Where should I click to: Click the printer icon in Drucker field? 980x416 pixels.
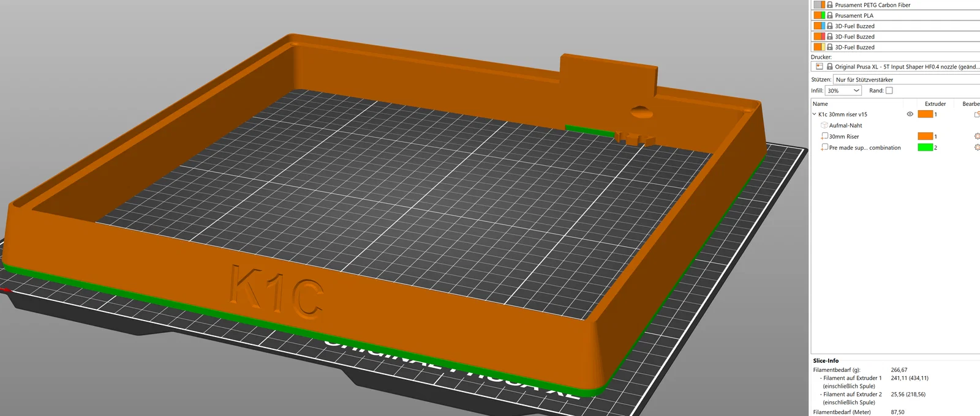pyautogui.click(x=820, y=67)
